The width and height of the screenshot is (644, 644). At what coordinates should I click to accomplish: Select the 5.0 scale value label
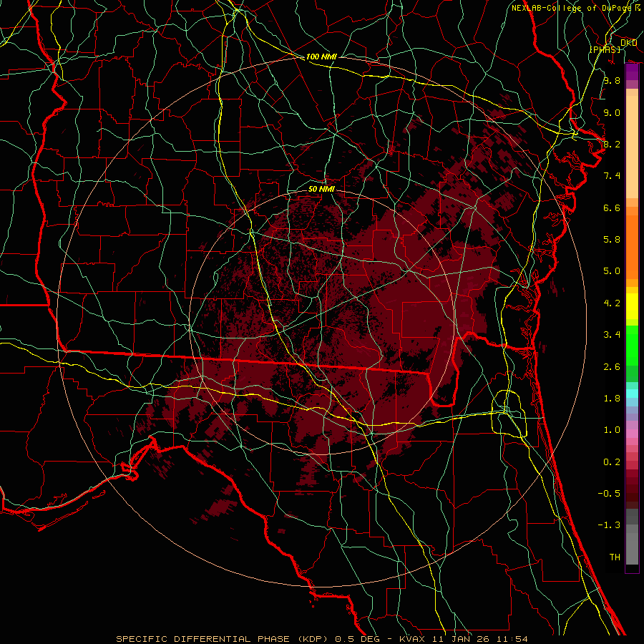pos(612,271)
